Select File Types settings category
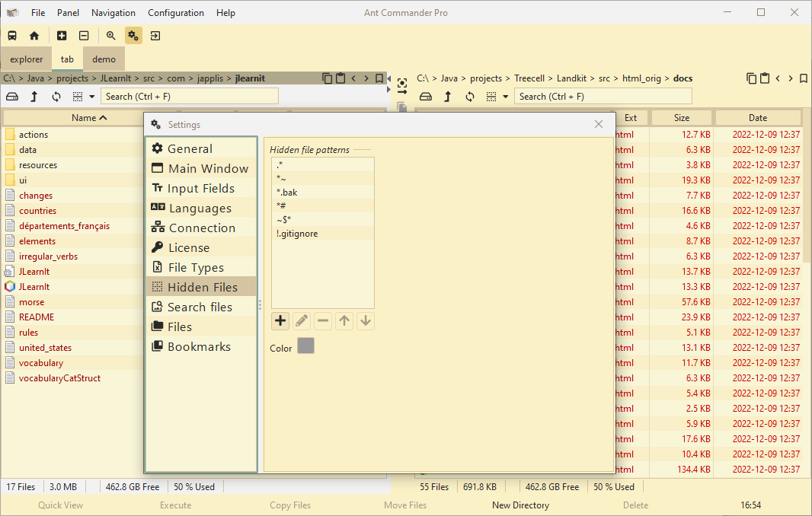The height and width of the screenshot is (516, 812). (x=201, y=267)
